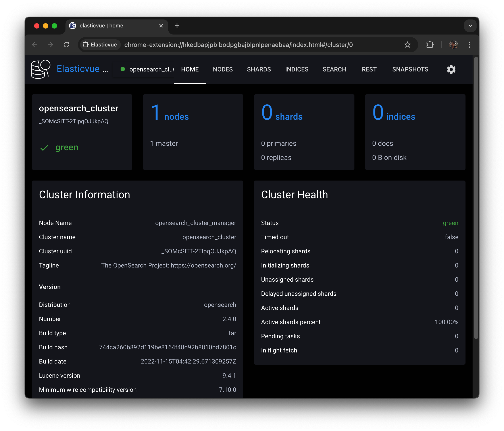Go back with the browser back arrow
This screenshot has width=504, height=431.
(x=35, y=45)
